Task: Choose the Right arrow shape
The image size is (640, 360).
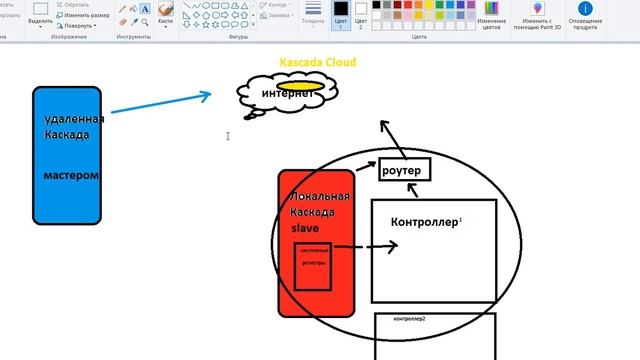Action: click(225, 15)
